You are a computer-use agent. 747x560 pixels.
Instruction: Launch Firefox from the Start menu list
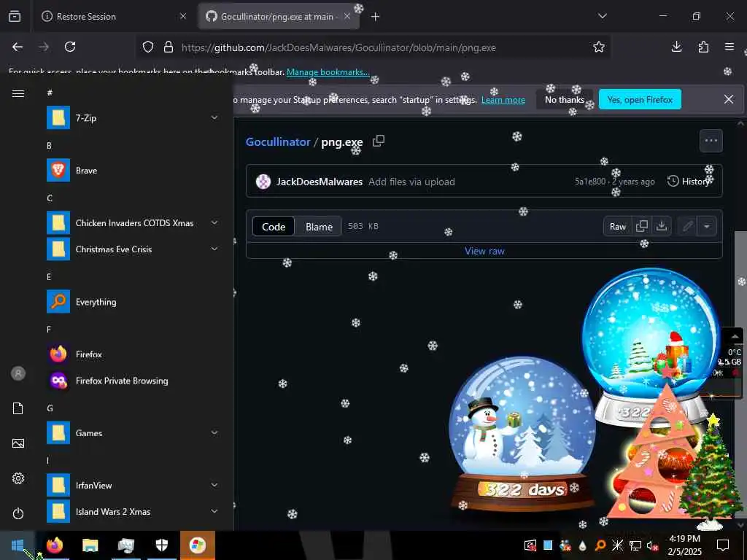(133, 354)
